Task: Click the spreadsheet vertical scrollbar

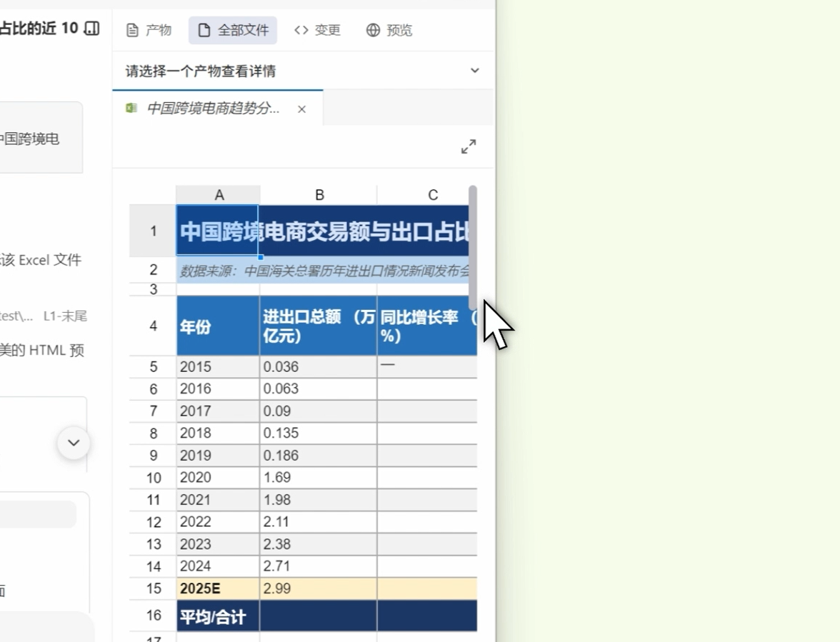Action: pyautogui.click(x=472, y=246)
